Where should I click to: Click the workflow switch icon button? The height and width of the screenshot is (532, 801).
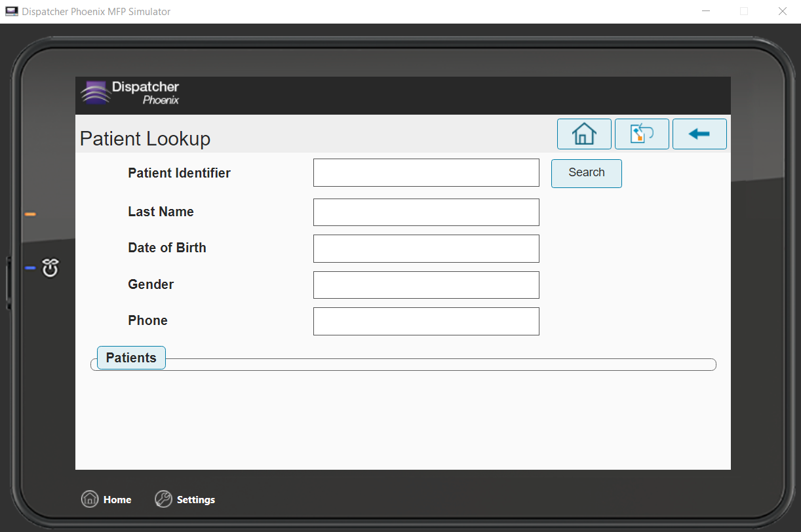(x=642, y=134)
